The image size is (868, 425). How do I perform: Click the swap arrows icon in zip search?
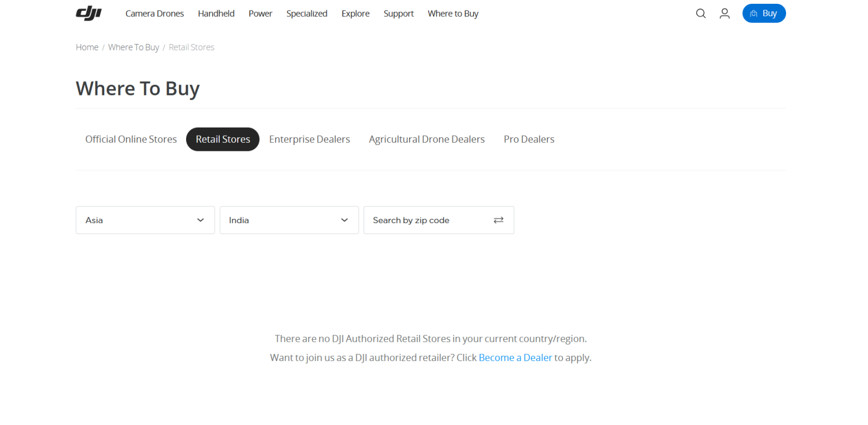pos(499,220)
